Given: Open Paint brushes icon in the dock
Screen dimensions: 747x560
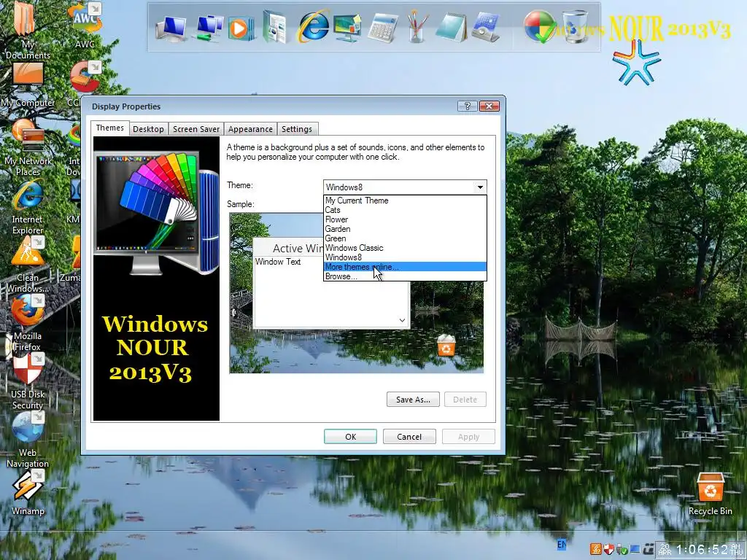Looking at the screenshot, I should point(417,27).
